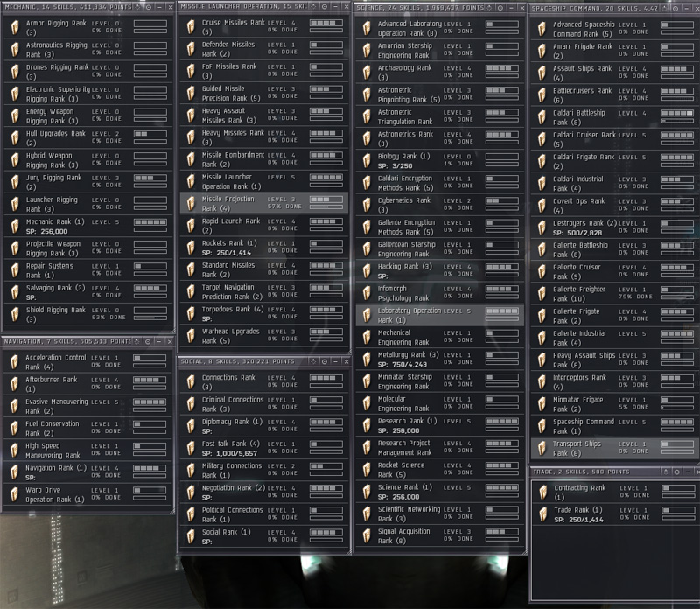Minimize the Navigation window

[159, 341]
